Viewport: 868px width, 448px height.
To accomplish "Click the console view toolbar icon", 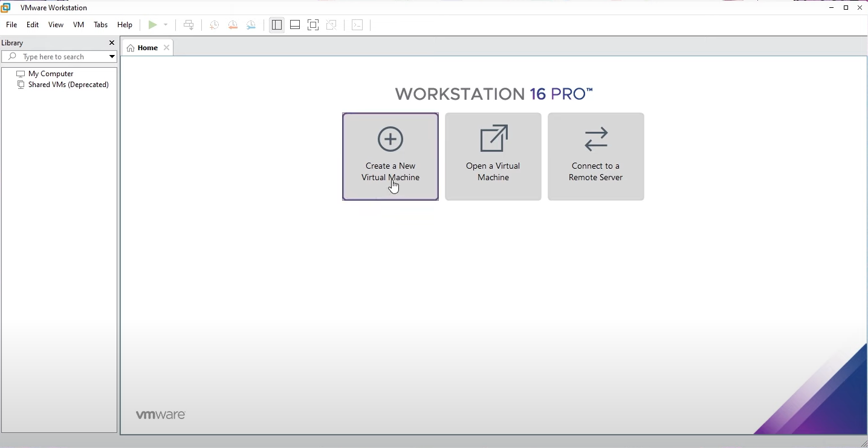I will [x=357, y=25].
